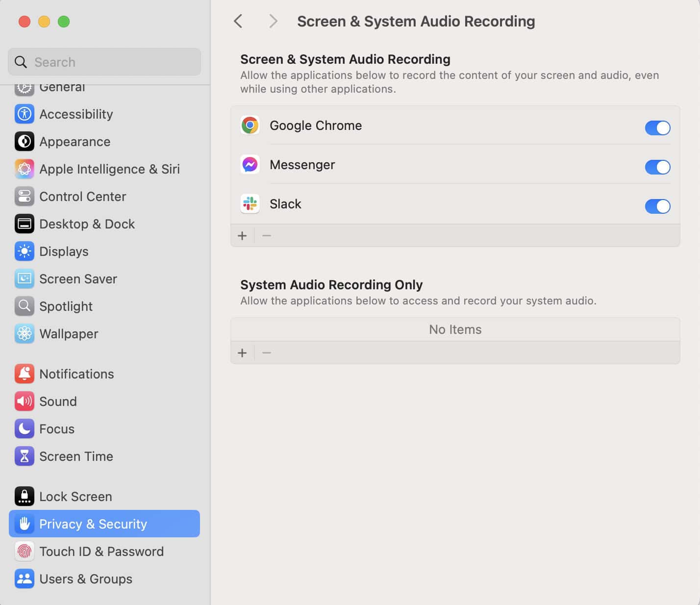Click the Focus moon icon

pos(25,429)
